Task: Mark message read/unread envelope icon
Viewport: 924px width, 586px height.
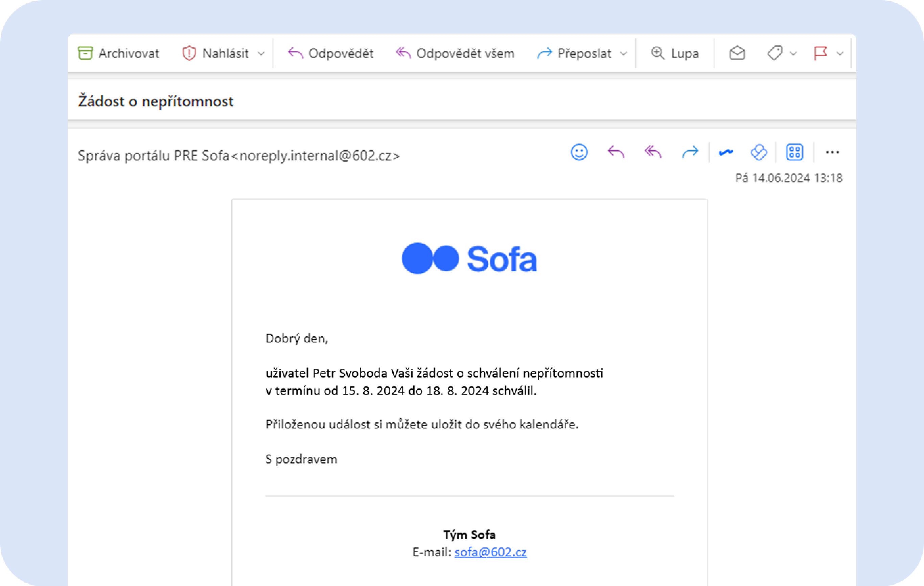Action: tap(737, 53)
